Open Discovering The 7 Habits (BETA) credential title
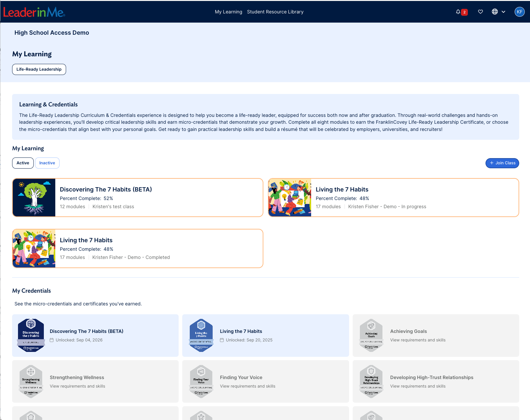The image size is (530, 420). tap(86, 331)
